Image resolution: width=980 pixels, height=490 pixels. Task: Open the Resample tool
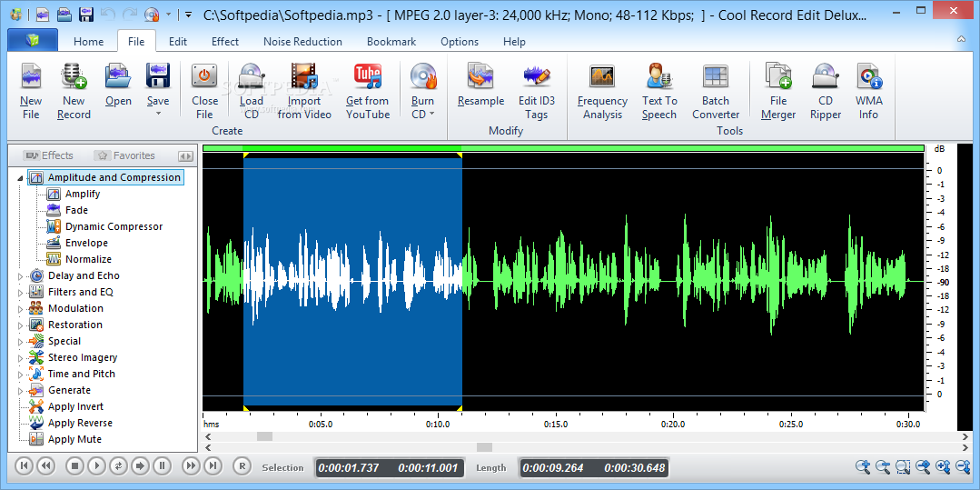[480, 85]
